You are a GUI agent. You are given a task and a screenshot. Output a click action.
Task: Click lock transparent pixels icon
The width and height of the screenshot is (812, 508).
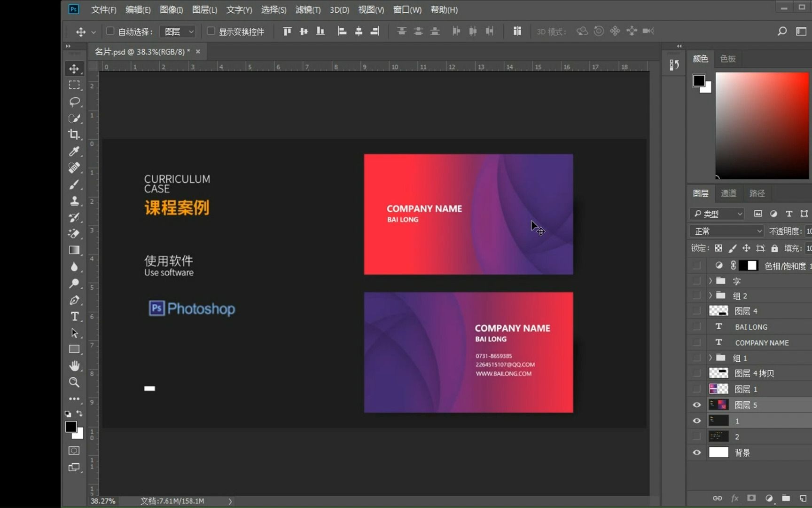coord(718,248)
